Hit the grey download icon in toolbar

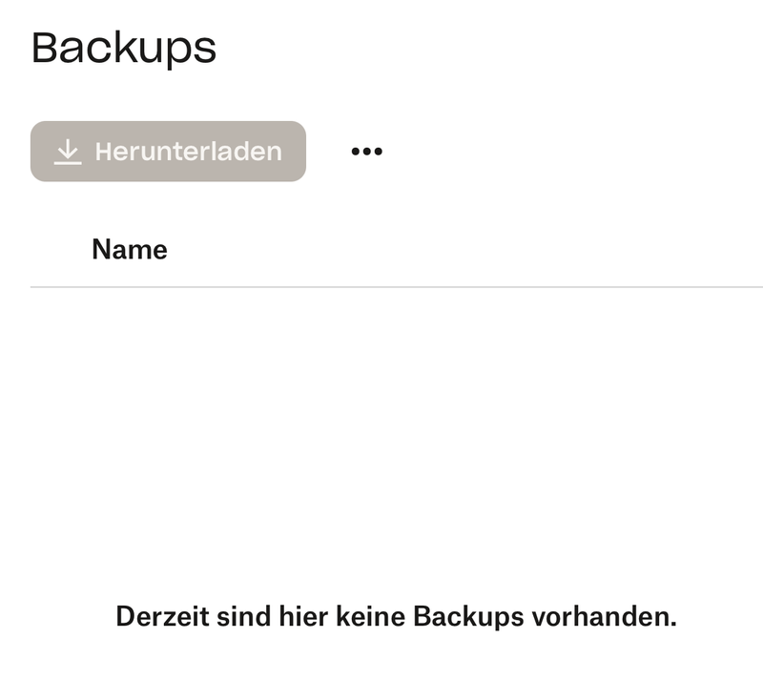pos(67,152)
